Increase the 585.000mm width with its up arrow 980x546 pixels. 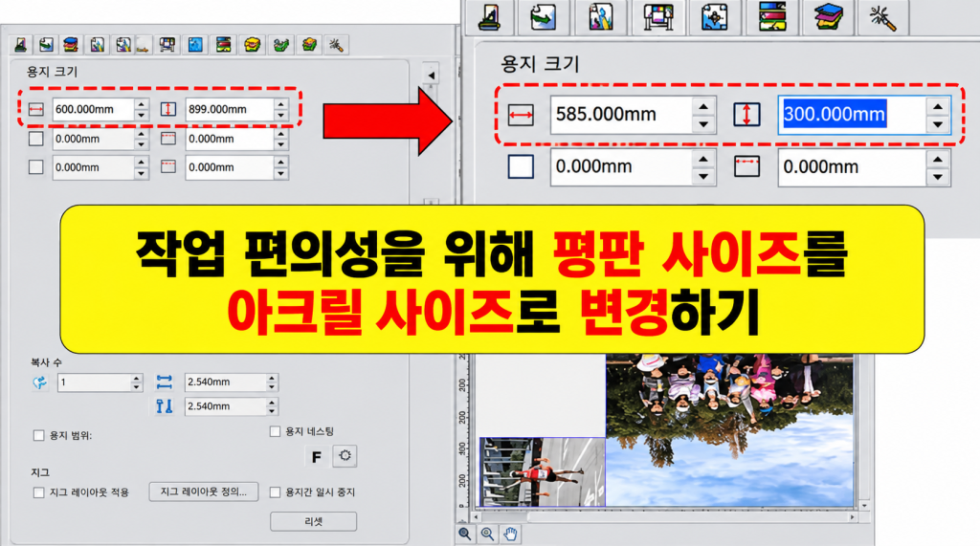click(x=703, y=106)
